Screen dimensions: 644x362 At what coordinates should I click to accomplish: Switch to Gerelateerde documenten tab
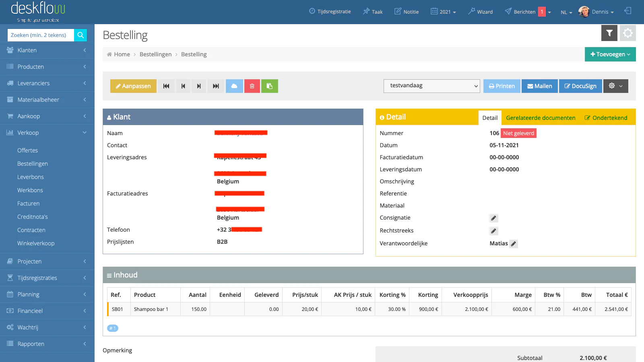click(540, 118)
